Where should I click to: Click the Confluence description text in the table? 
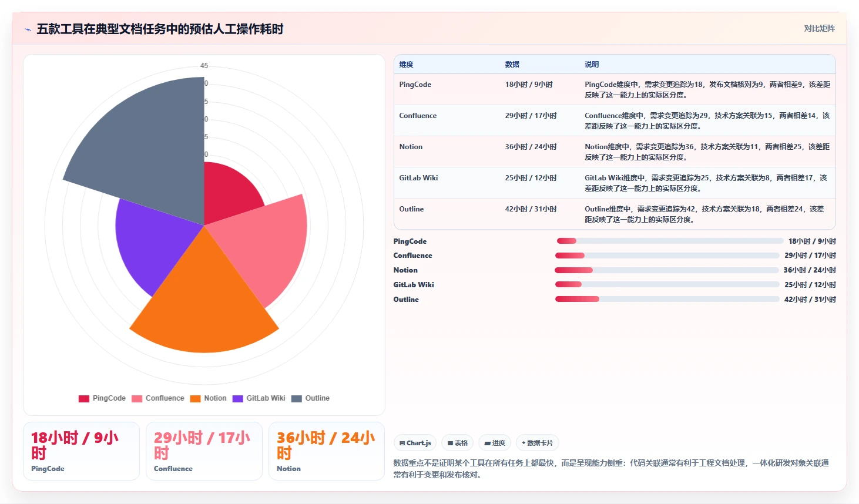[707, 121]
